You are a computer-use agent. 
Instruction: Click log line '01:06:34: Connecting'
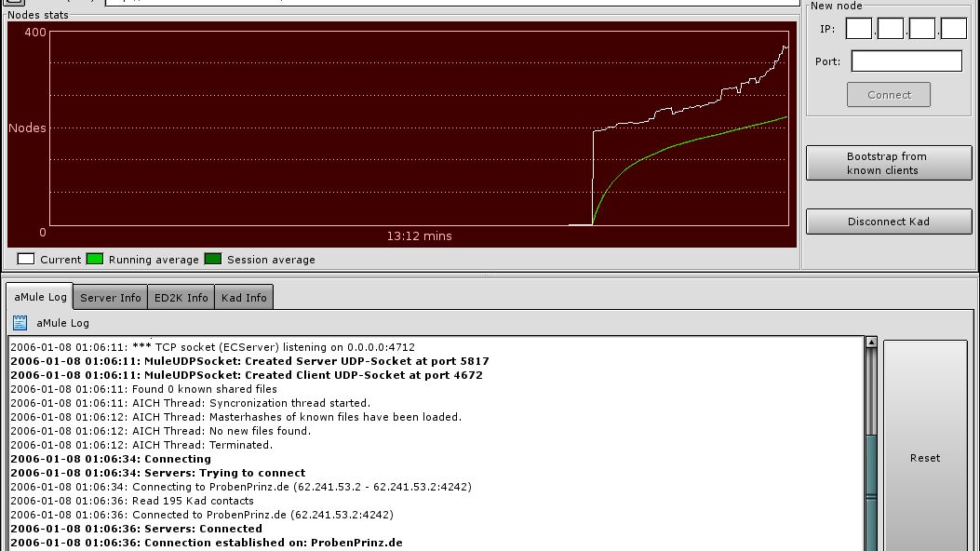pos(111,459)
